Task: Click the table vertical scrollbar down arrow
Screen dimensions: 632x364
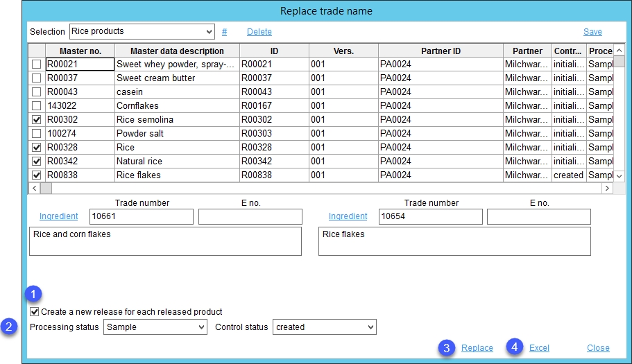Action: coord(619,176)
